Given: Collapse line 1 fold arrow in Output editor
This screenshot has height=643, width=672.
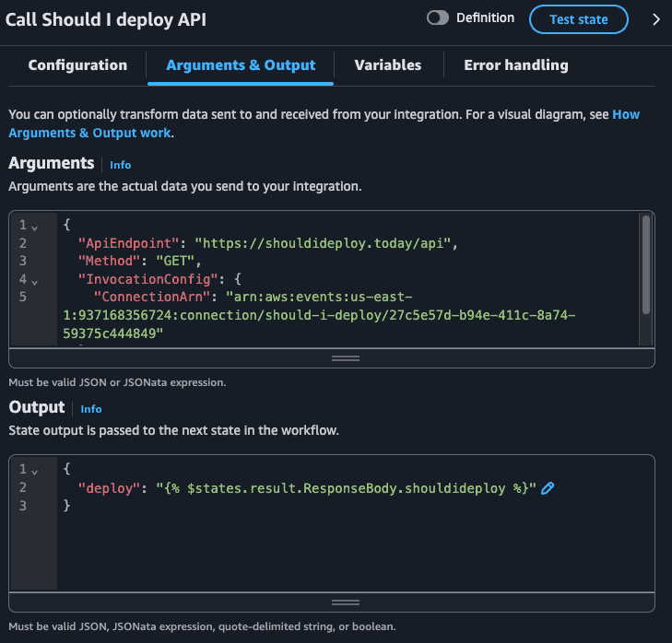Looking at the screenshot, I should tap(35, 472).
